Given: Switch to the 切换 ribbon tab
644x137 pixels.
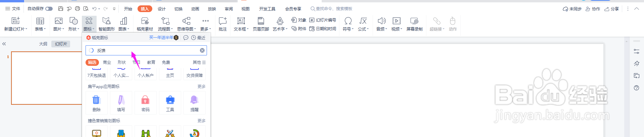Looking at the screenshot, I should (178, 9).
